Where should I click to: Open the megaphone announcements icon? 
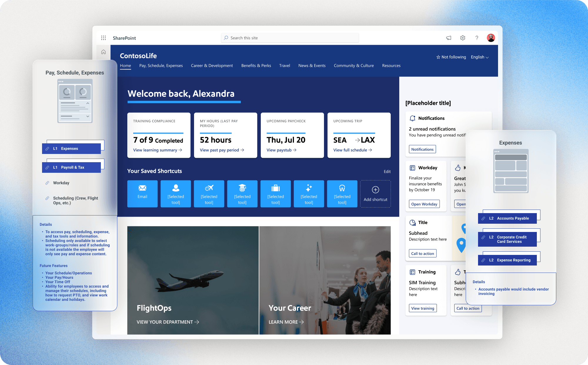[x=449, y=38]
